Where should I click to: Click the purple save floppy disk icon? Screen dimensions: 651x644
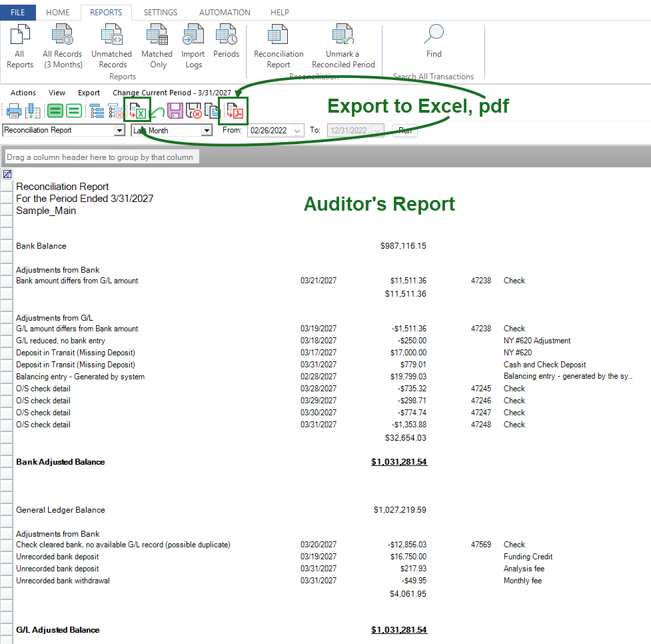click(175, 111)
